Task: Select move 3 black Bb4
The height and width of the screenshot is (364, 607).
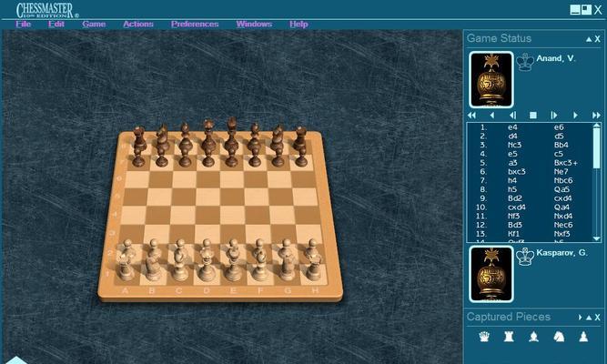Action: click(x=561, y=146)
